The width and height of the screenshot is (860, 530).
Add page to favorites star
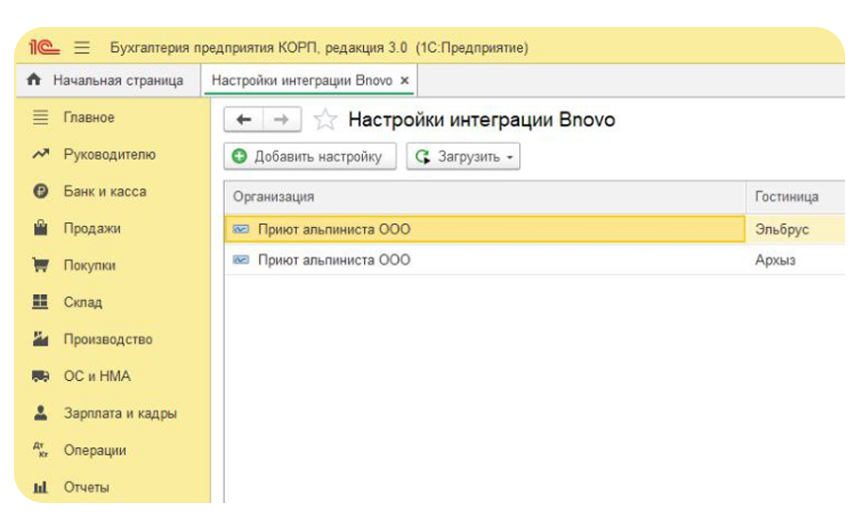click(325, 121)
